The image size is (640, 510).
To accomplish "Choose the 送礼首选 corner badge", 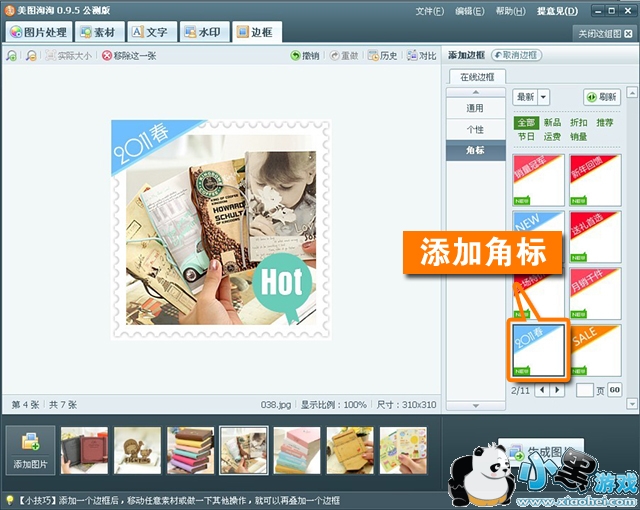I will [596, 237].
